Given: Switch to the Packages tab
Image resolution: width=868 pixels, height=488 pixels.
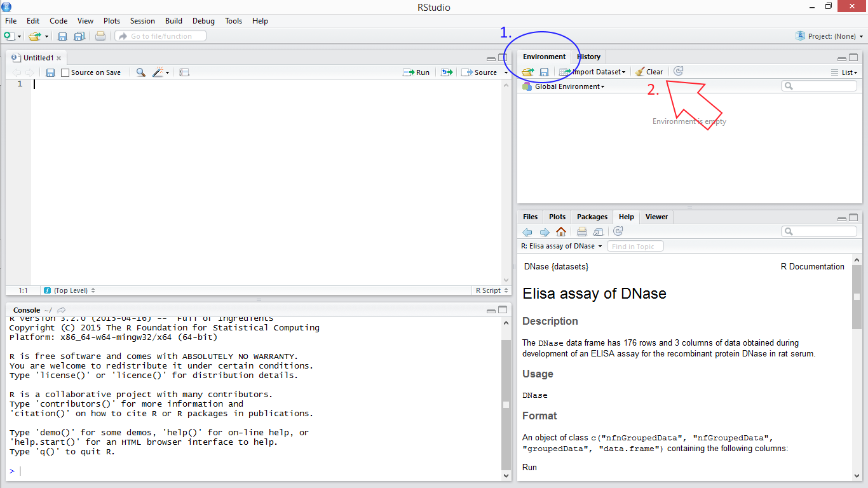Looking at the screenshot, I should [x=592, y=217].
